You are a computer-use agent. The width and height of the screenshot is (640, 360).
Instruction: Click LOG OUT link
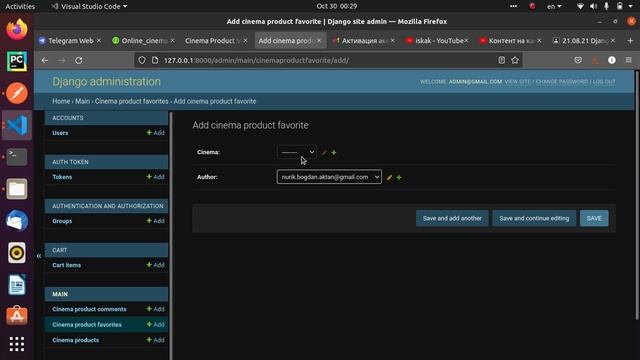(x=604, y=82)
